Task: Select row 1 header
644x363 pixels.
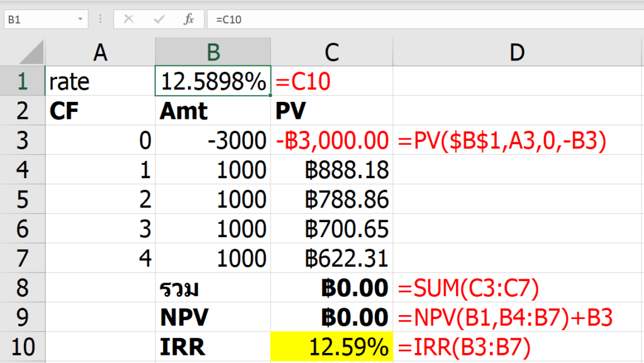Action: point(22,81)
